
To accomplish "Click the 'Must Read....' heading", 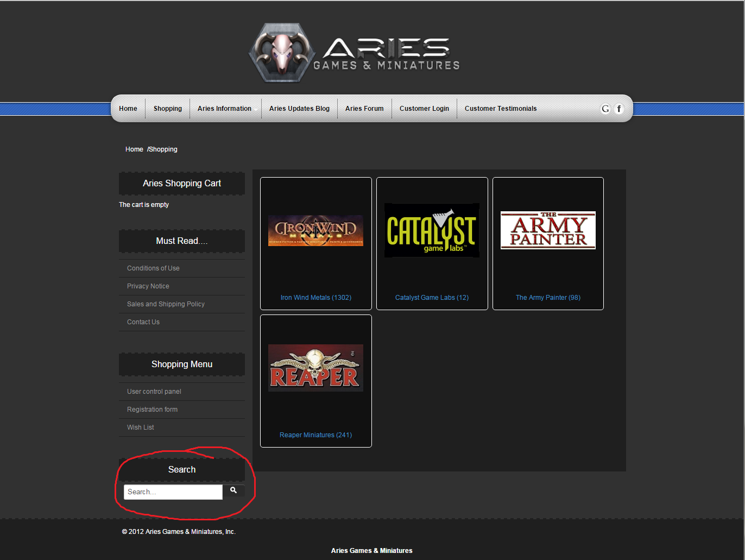I will click(x=182, y=241).
